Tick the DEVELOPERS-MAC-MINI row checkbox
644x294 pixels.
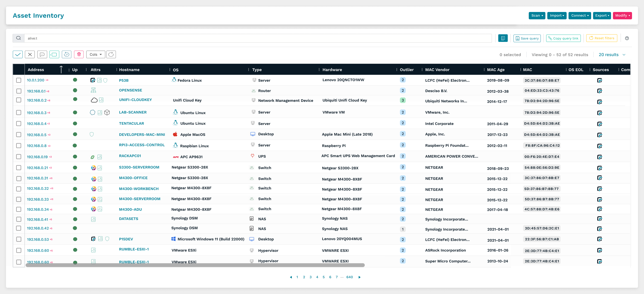coord(19,135)
